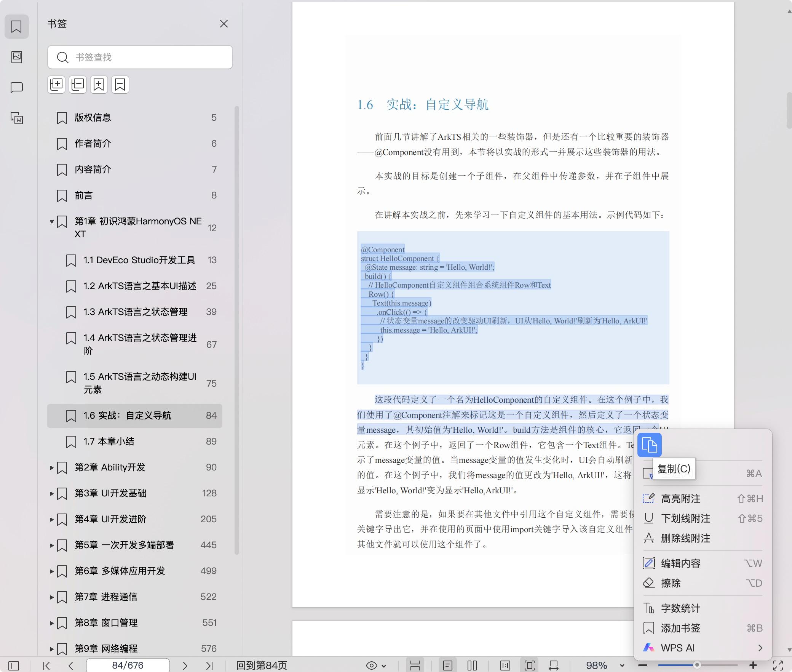The image size is (792, 672).
Task: Toggle the navigation pane button at bottom-left
Action: pyautogui.click(x=14, y=666)
